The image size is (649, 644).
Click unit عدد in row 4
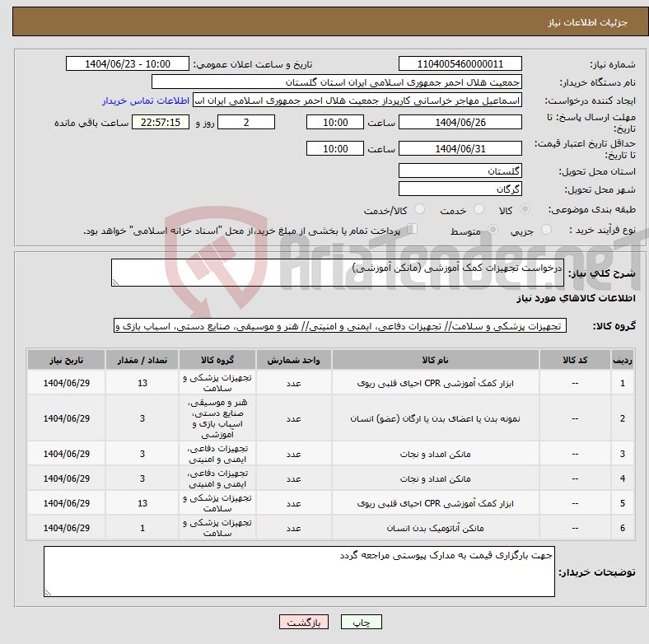point(293,478)
